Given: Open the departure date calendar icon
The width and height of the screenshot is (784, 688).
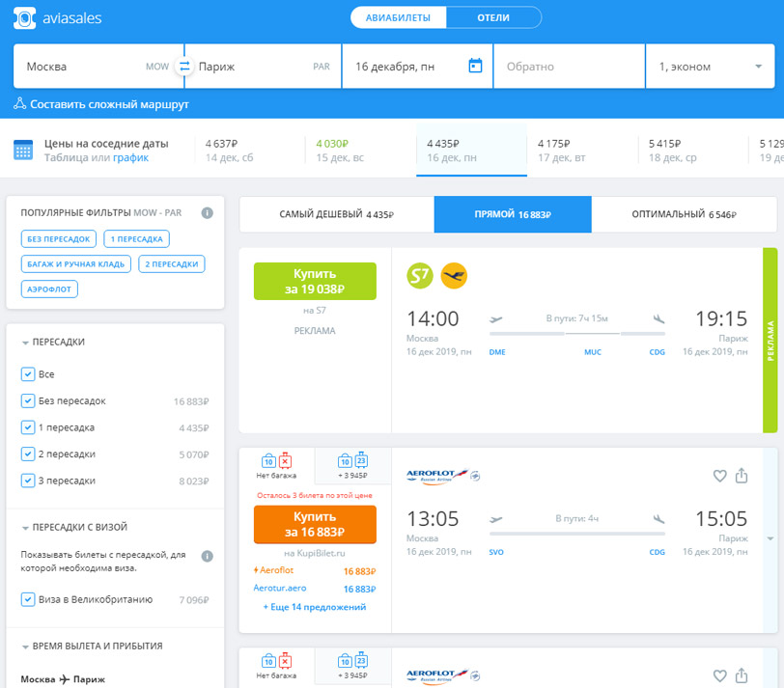Looking at the screenshot, I should pos(474,67).
